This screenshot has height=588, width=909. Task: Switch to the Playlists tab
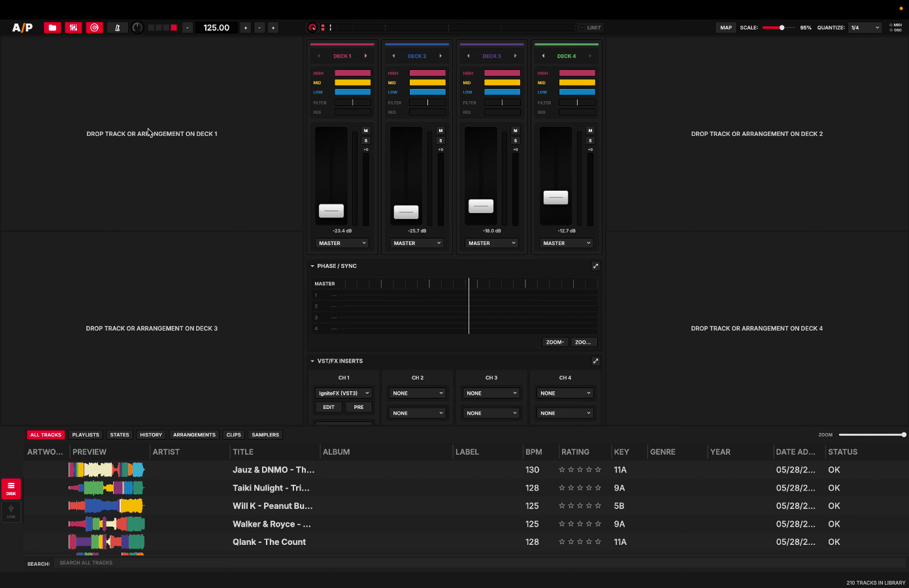tap(86, 434)
